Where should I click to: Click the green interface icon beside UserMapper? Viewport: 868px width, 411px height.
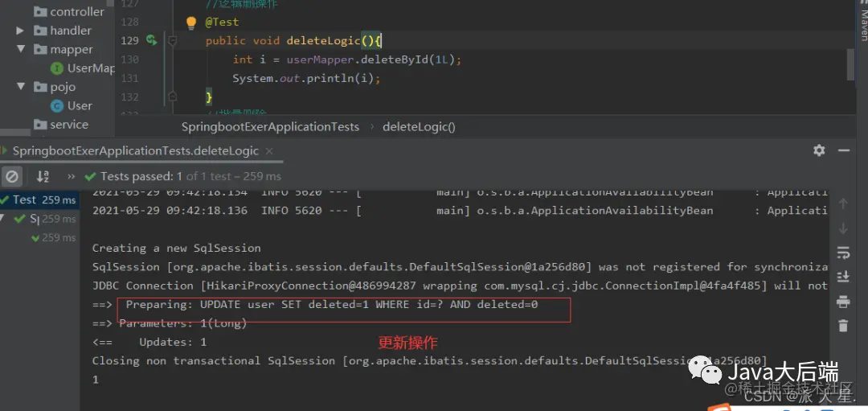[56, 68]
